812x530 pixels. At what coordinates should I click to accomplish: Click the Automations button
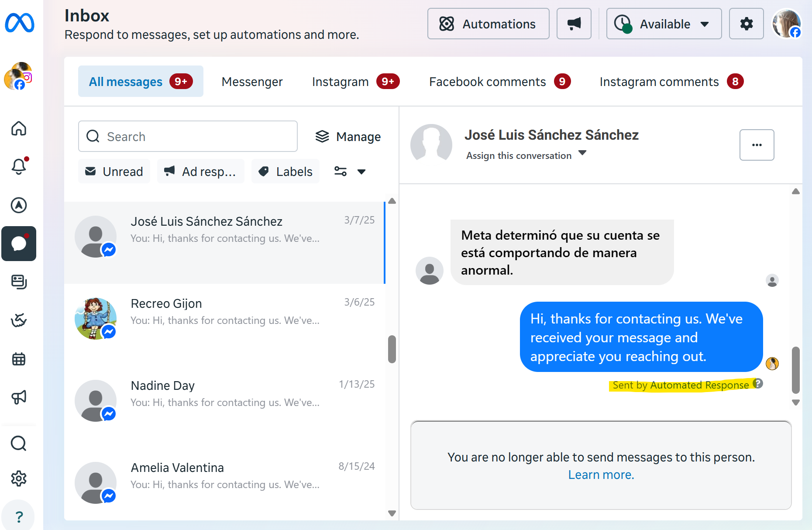click(488, 24)
